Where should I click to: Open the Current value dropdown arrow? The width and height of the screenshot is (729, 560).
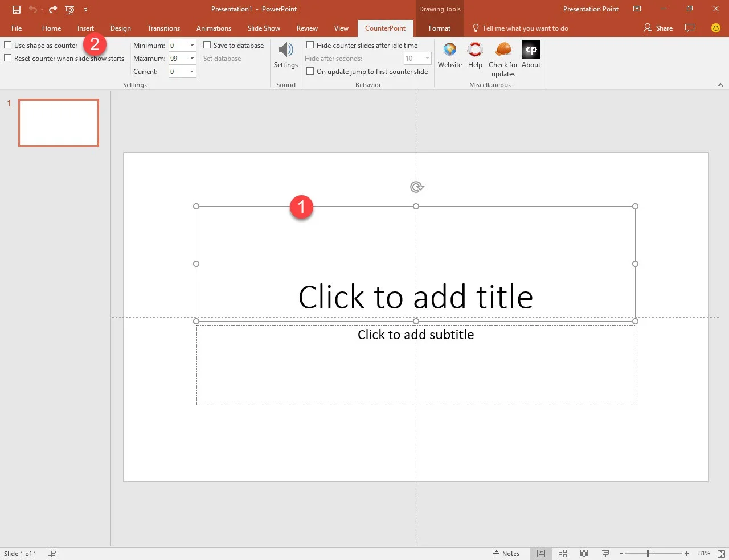192,72
